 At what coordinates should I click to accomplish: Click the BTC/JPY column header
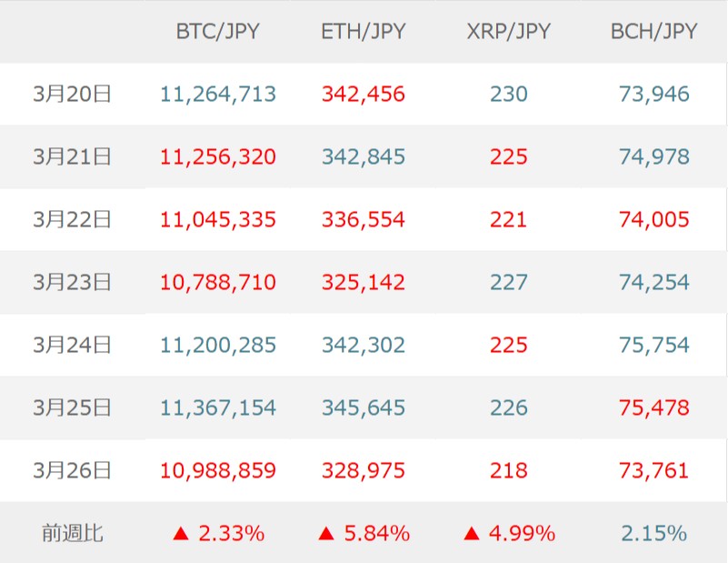point(218,32)
